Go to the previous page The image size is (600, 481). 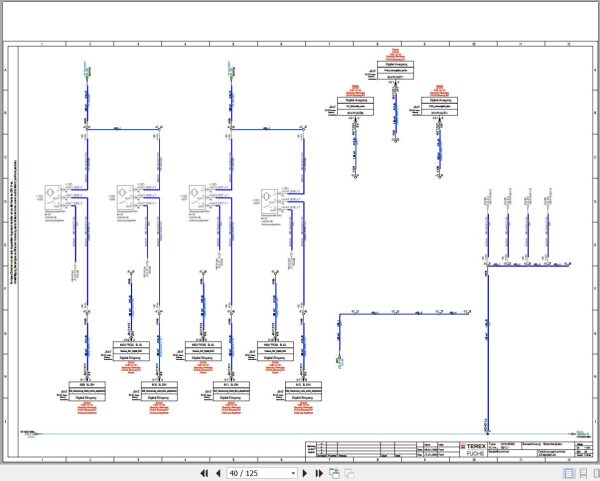[x=218, y=473]
